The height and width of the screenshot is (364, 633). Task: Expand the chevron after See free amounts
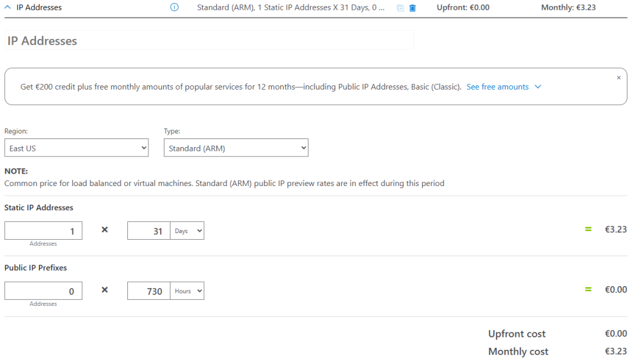pyautogui.click(x=538, y=87)
